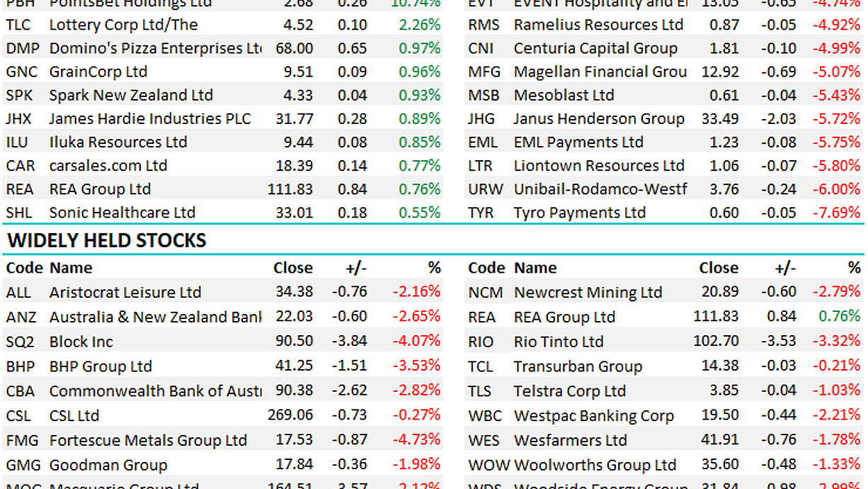The height and width of the screenshot is (489, 868).
Task: Select Tyro Payments' -7.69% change
Action: point(836,213)
